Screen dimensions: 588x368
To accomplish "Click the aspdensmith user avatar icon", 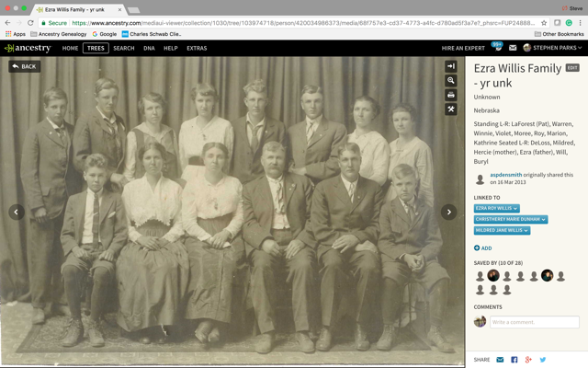I will tap(480, 179).
